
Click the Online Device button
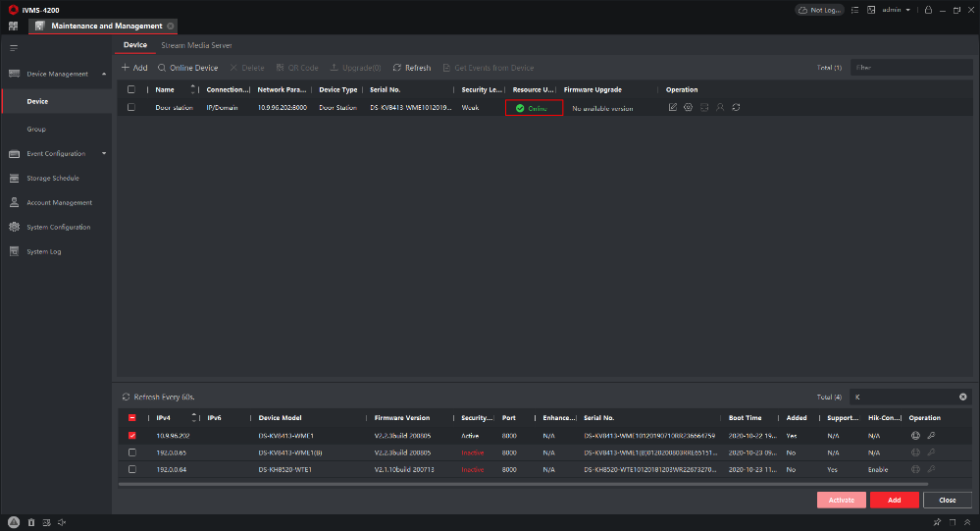187,68
